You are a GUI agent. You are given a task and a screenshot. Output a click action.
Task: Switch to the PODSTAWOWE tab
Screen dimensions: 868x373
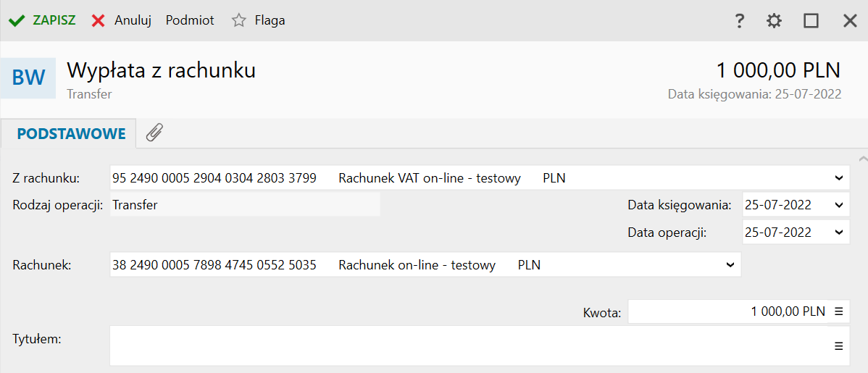(x=71, y=134)
